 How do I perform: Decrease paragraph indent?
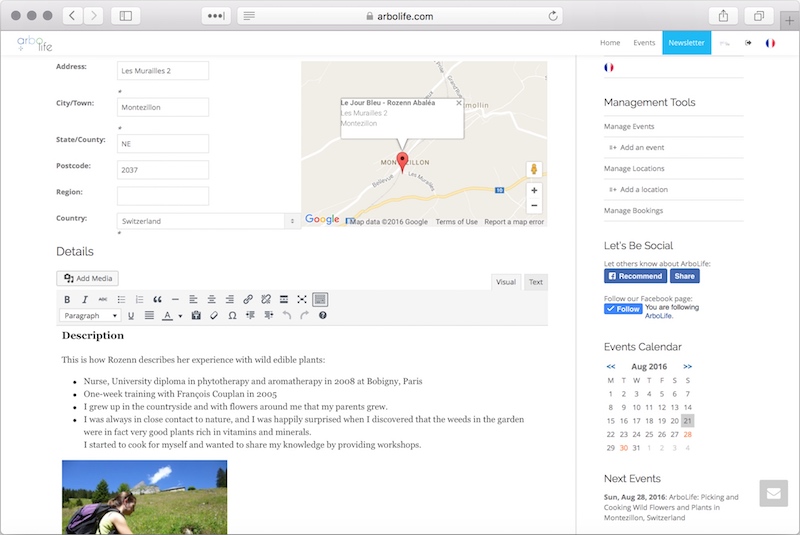point(250,316)
